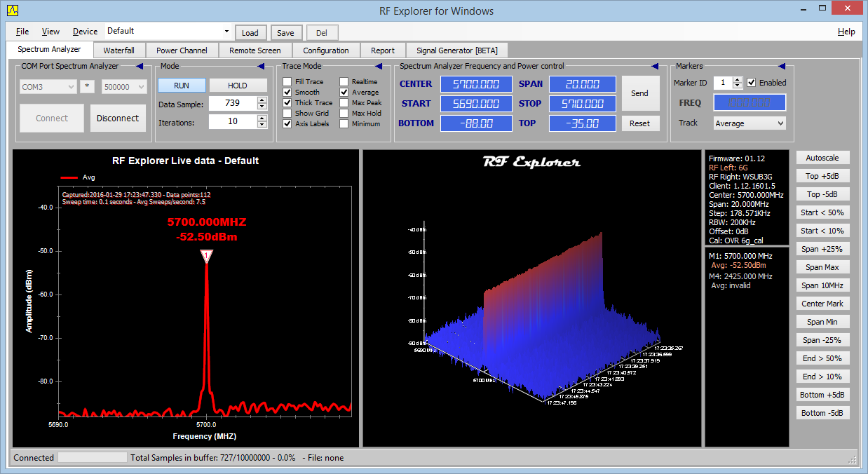Click the buffer progress bar in status bar

pyautogui.click(x=93, y=458)
